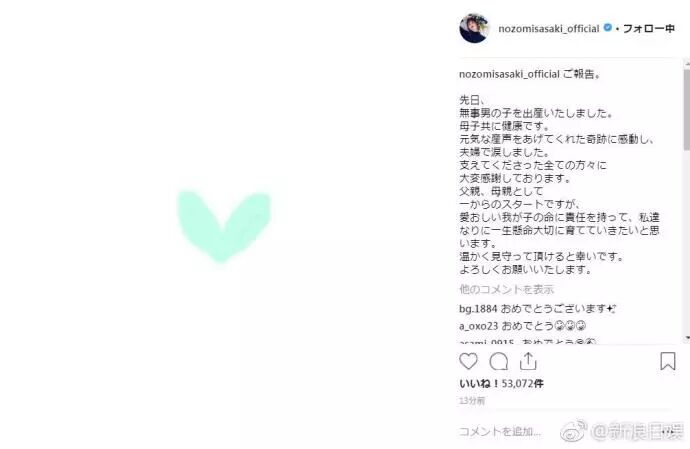The width and height of the screenshot is (690, 449).
Task: Click the 13分前 timestamp
Action: tap(472, 401)
